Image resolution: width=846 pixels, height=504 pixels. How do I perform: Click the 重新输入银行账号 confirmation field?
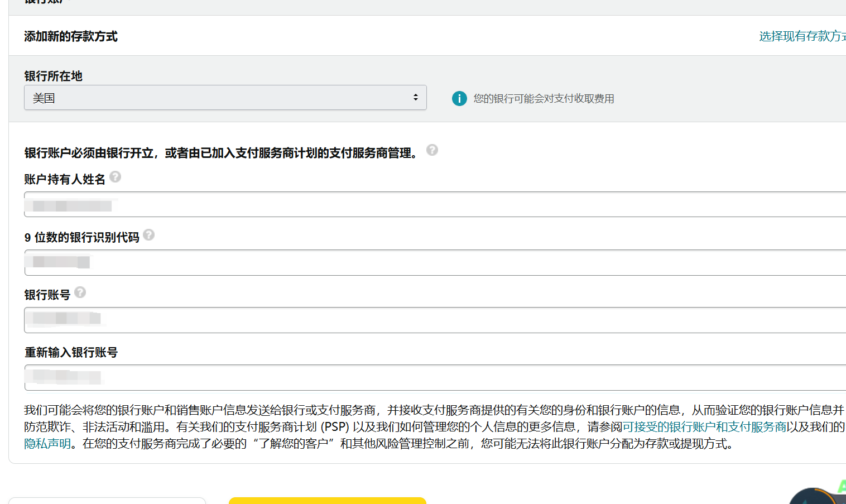pos(223,377)
